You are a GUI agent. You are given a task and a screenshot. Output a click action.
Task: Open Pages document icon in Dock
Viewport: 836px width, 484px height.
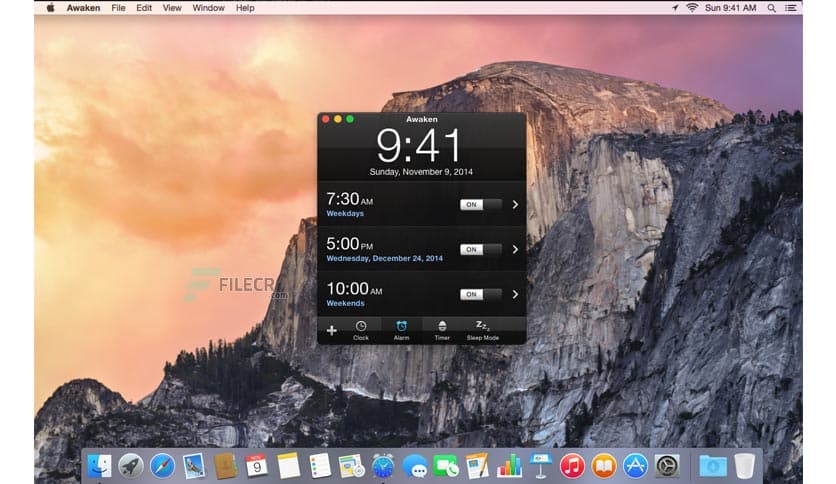(x=477, y=466)
